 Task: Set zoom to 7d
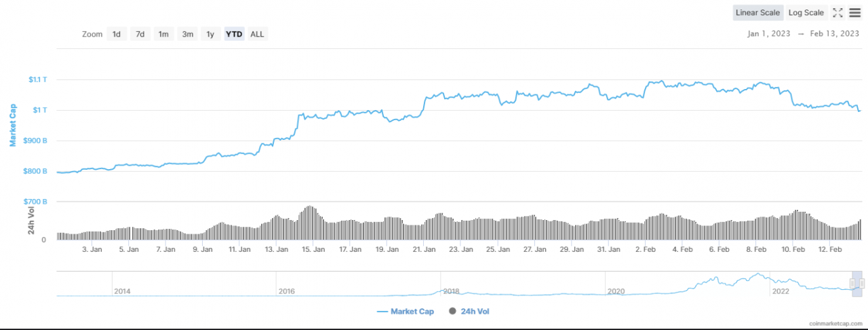point(140,34)
